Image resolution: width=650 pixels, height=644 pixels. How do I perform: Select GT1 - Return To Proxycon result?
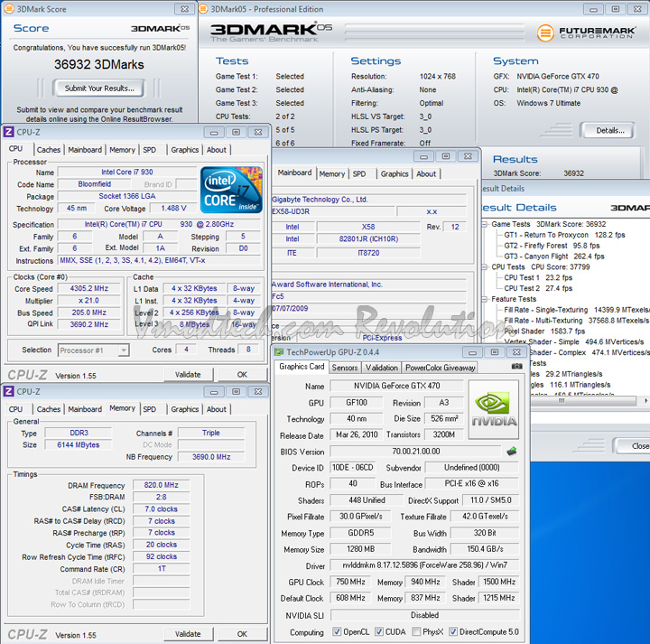[x=564, y=235]
